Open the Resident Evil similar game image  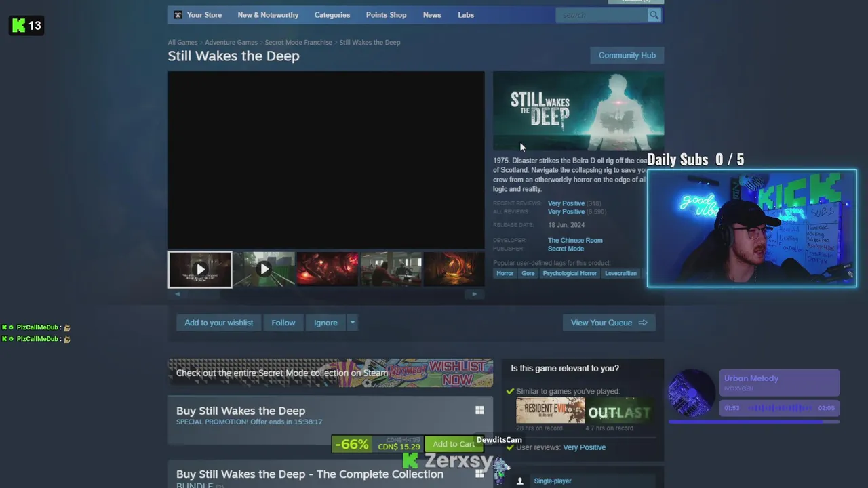[x=550, y=411]
